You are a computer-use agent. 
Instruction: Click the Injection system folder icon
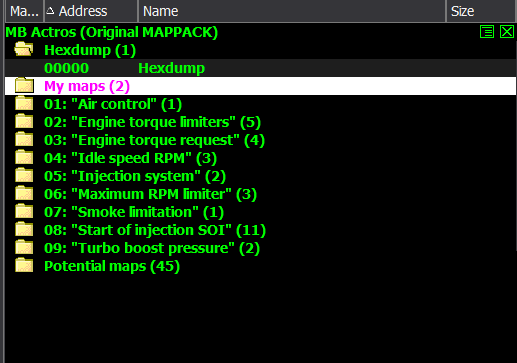(x=24, y=176)
